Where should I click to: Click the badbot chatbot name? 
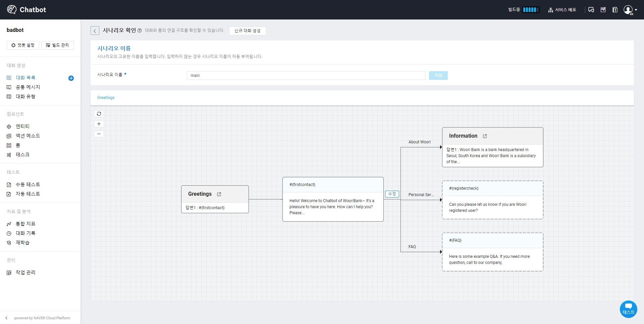tap(15, 30)
